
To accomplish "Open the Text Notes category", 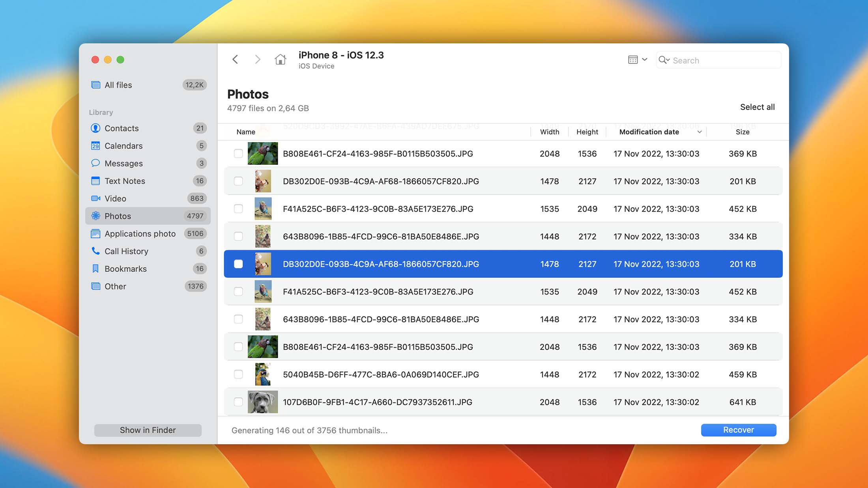I will click(148, 181).
